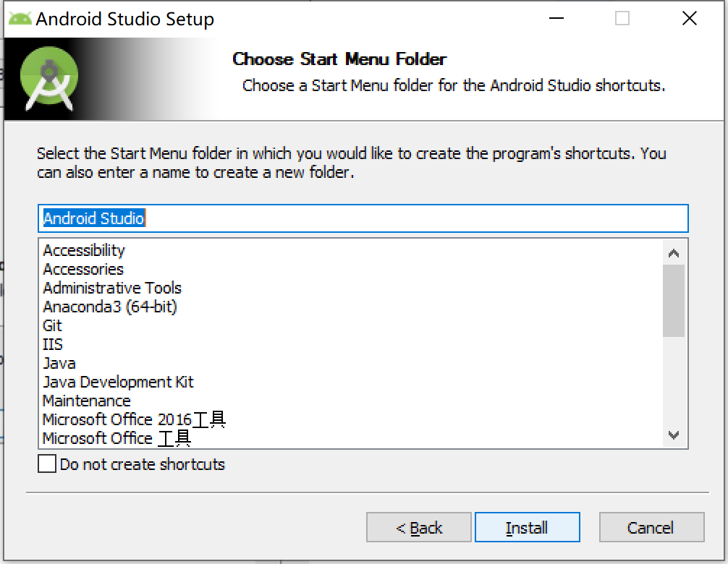Choose the IIS folder entry

click(x=53, y=344)
